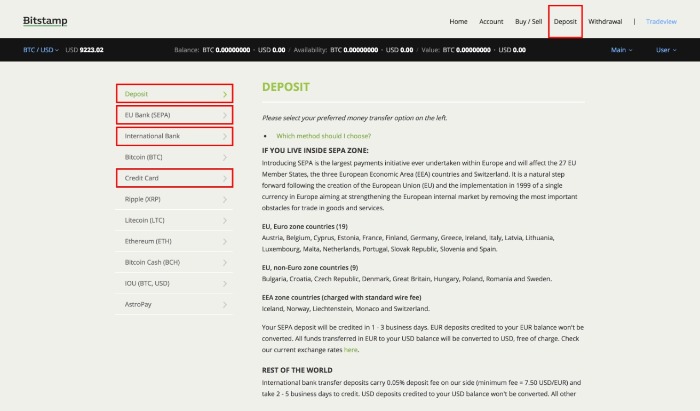
Task: Open the Withdrawal page
Action: pyautogui.click(x=605, y=21)
